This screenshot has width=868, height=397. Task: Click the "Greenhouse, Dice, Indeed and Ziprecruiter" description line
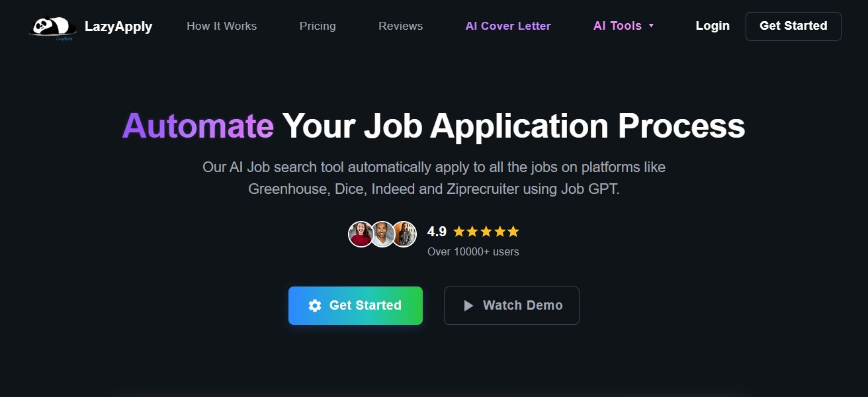434,189
